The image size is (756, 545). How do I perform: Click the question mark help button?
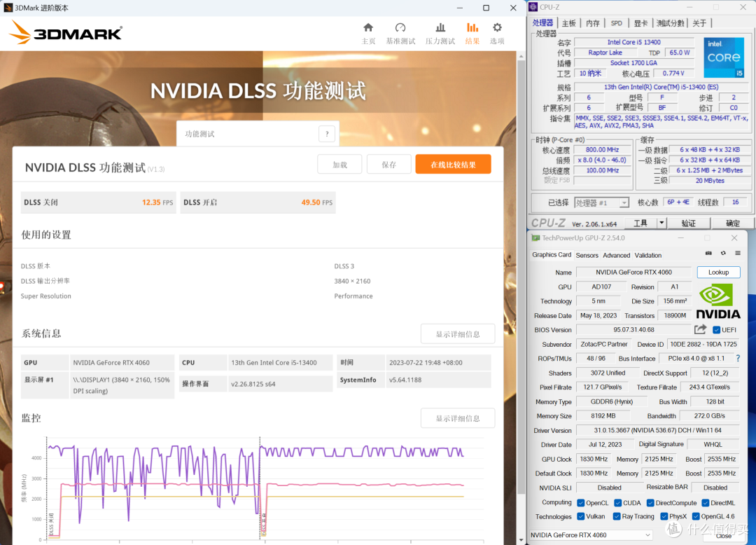pos(327,134)
